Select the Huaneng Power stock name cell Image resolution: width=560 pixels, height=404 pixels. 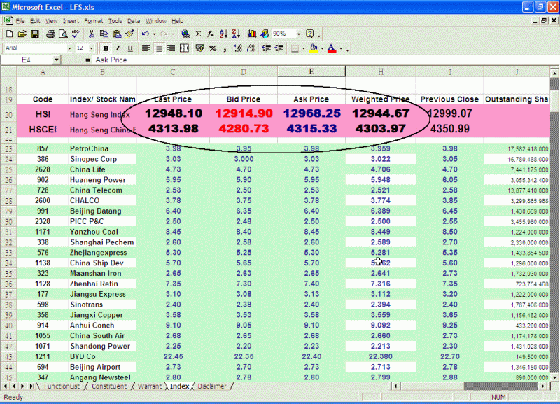pyautogui.click(x=102, y=180)
